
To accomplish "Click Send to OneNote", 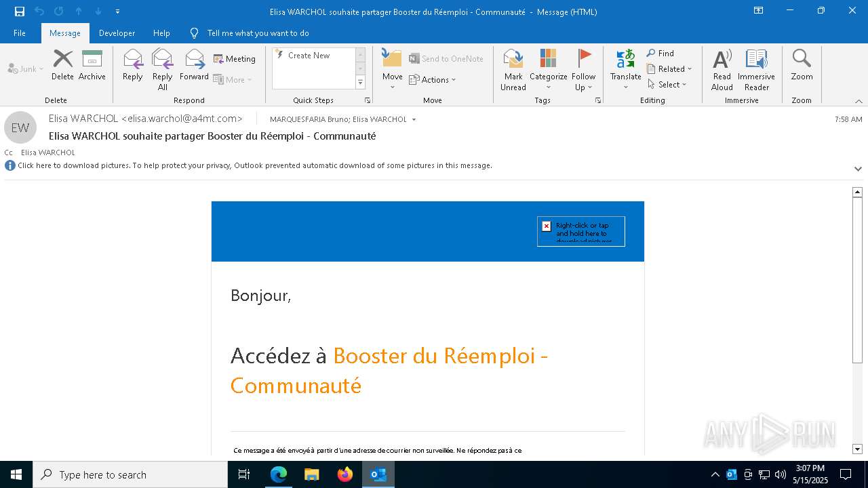I will [446, 59].
